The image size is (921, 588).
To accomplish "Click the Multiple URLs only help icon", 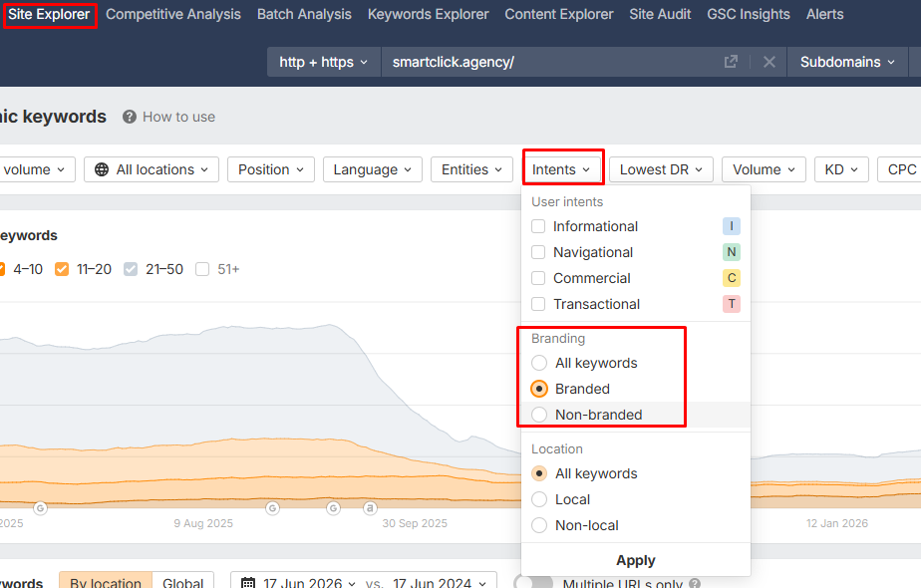I will pos(695,583).
